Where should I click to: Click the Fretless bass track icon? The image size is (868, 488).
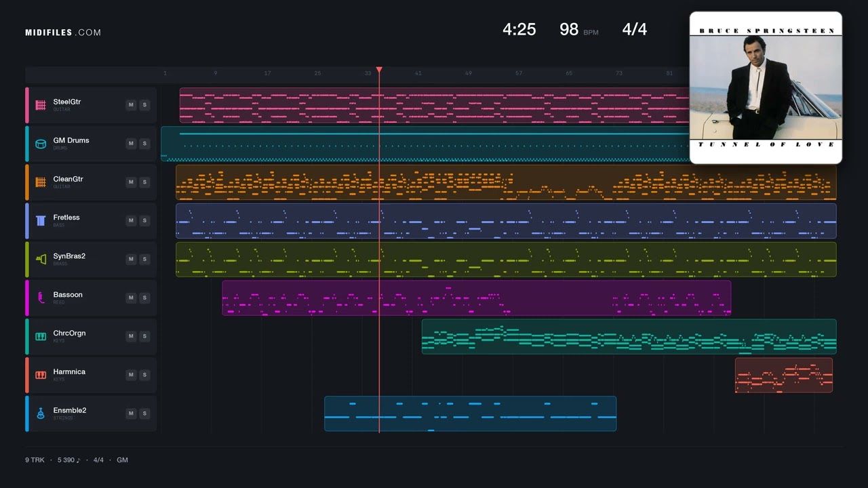[x=41, y=221]
